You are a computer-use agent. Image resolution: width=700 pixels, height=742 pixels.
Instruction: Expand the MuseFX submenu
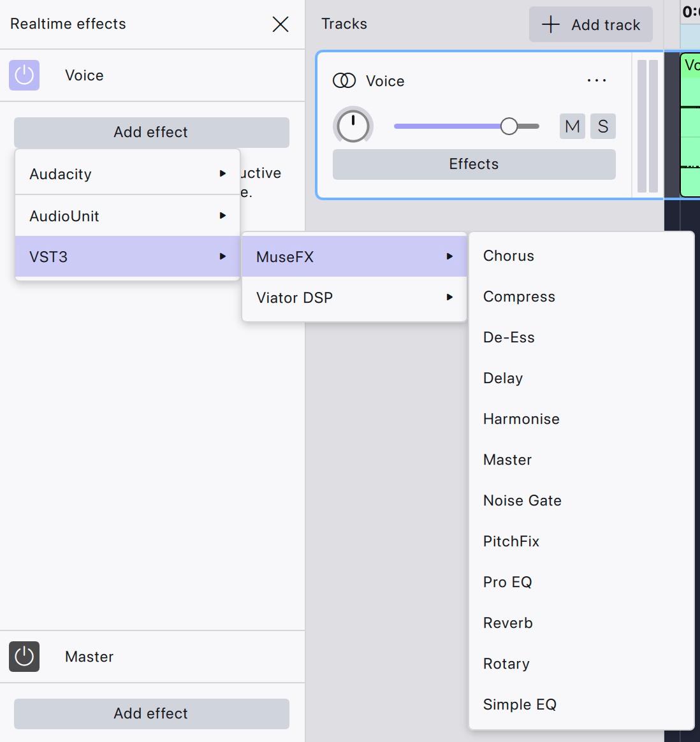[354, 256]
